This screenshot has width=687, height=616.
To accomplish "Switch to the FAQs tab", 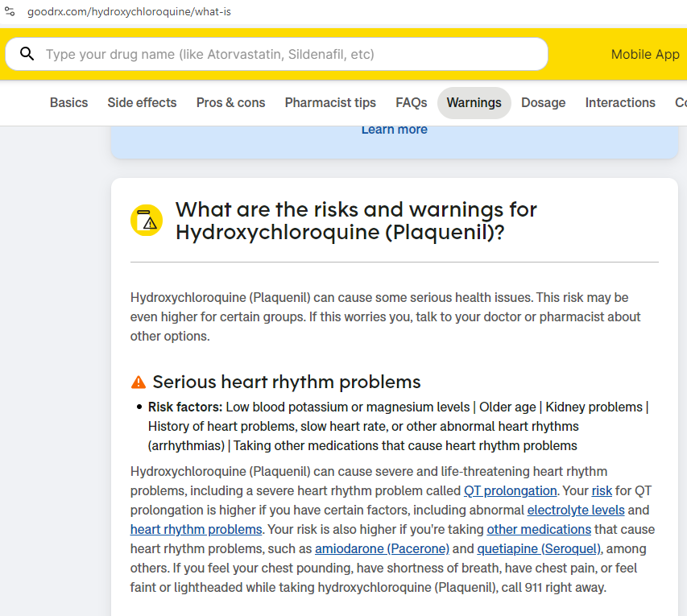I will [412, 102].
